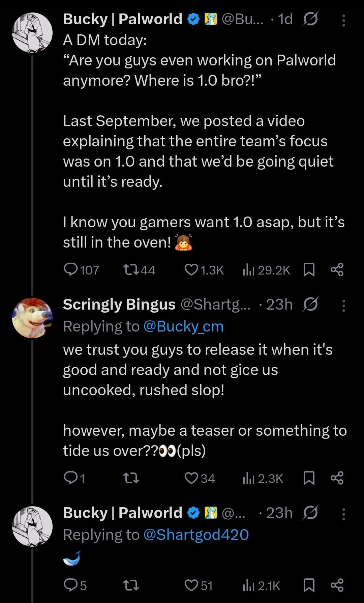
Task: Open Bucky's avatar on the top post
Action: [x=32, y=33]
